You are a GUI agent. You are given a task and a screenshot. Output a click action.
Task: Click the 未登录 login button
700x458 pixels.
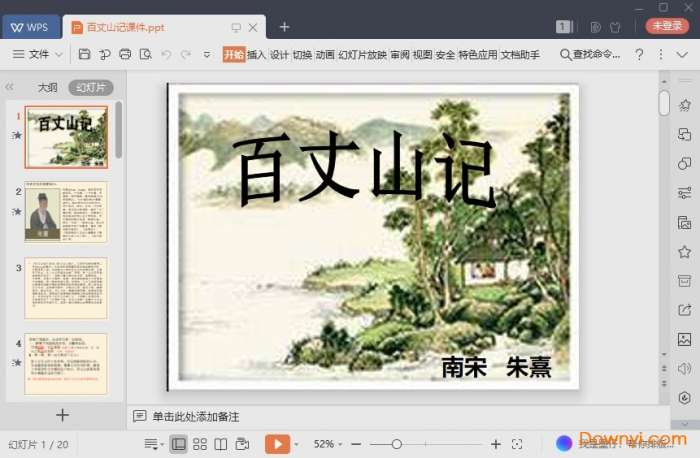[667, 26]
